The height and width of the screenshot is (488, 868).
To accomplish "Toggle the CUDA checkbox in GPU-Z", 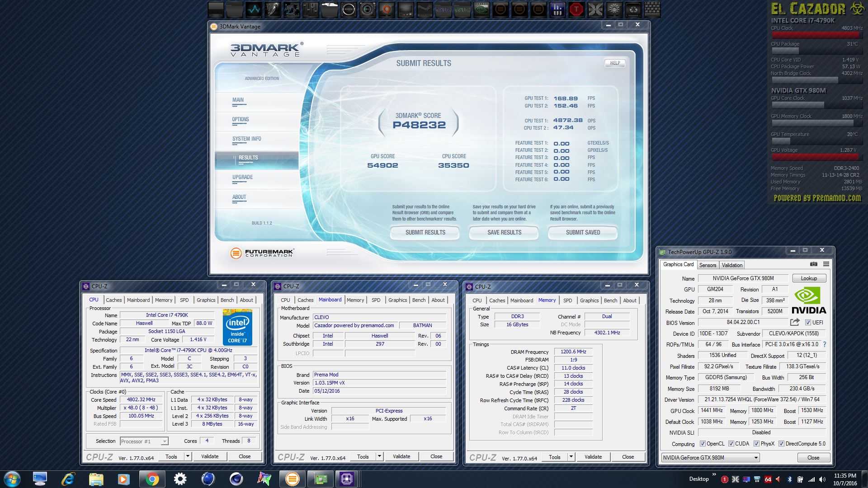I will tap(731, 444).
